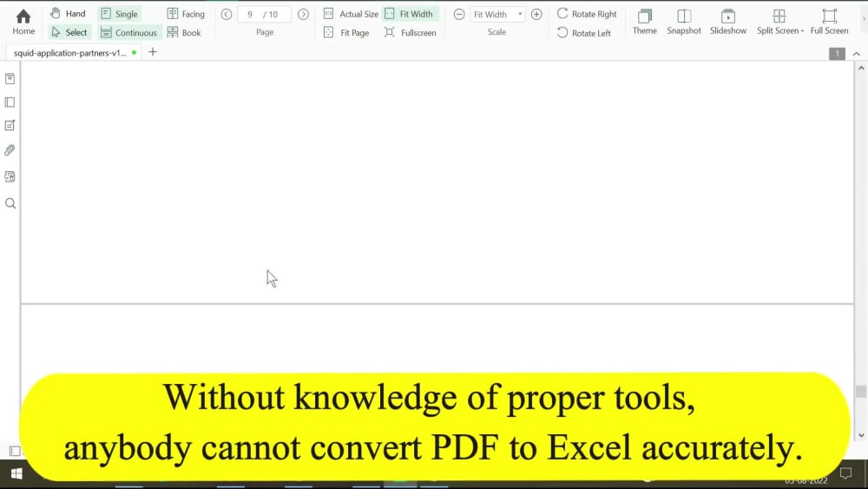The height and width of the screenshot is (489, 868).
Task: Open the search panel in sidebar
Action: [x=10, y=203]
